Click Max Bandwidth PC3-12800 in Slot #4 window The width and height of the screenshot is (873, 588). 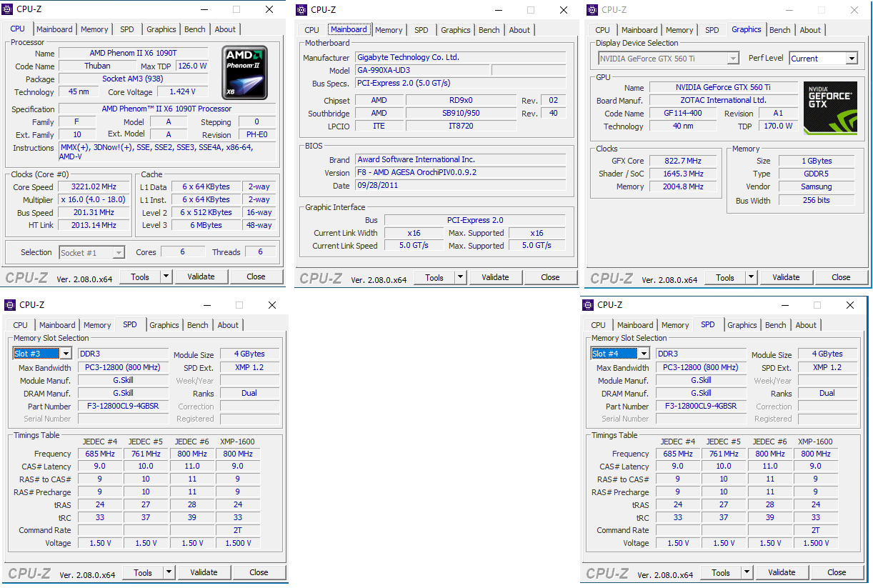[701, 368]
